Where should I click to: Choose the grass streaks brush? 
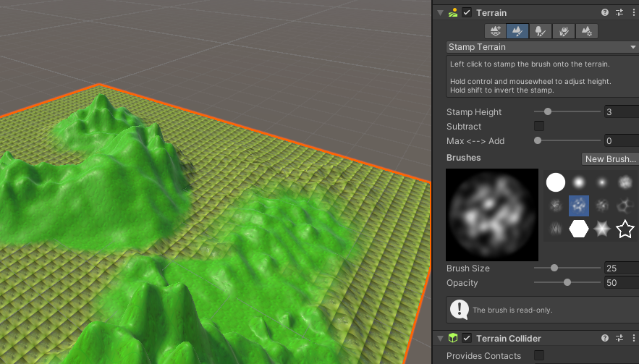pos(556,229)
